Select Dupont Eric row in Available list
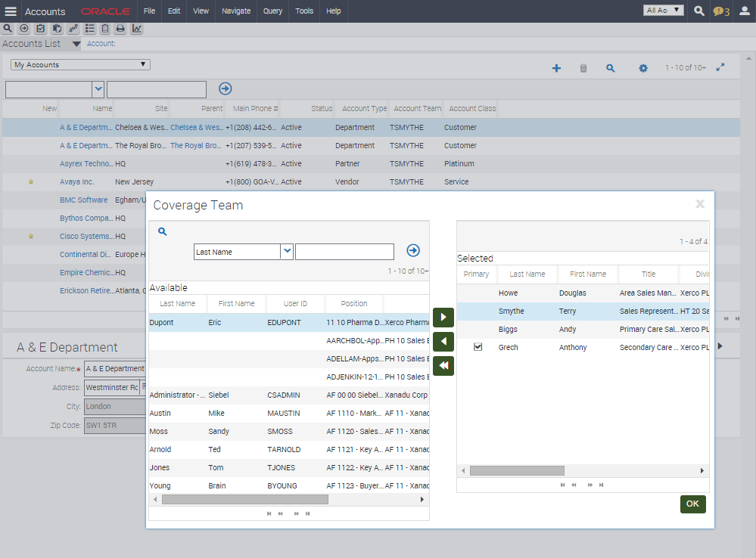Screen dimensions: 756x558 tap(289, 322)
